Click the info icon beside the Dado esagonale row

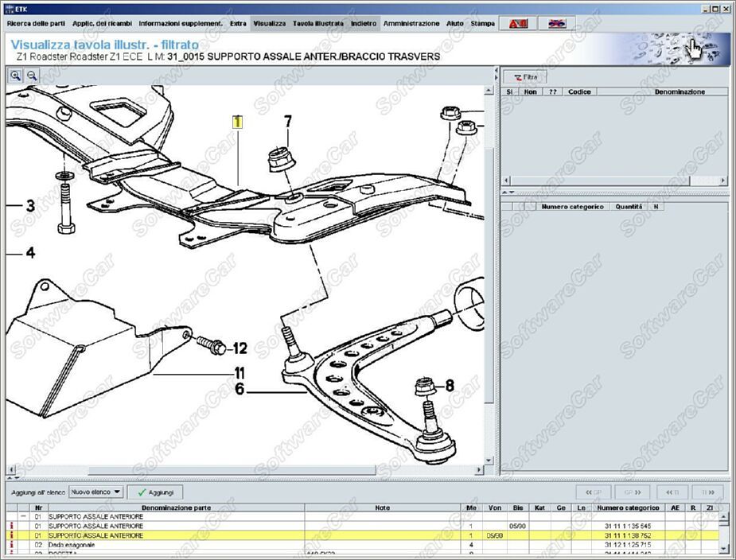click(x=10, y=545)
